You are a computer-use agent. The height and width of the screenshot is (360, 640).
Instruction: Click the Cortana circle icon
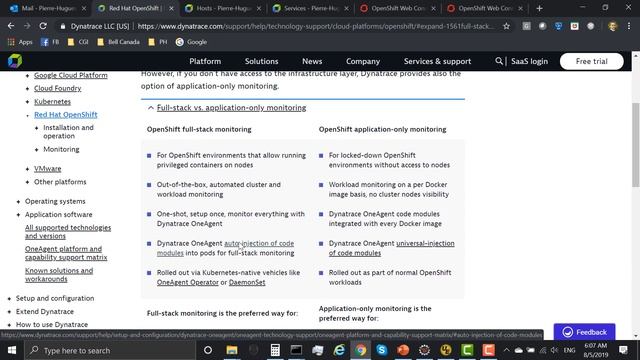[208, 350]
